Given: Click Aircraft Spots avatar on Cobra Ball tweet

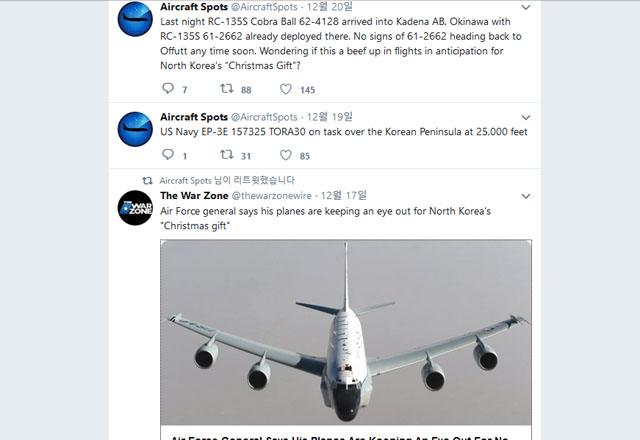Looking at the screenshot, I should pos(135,19).
